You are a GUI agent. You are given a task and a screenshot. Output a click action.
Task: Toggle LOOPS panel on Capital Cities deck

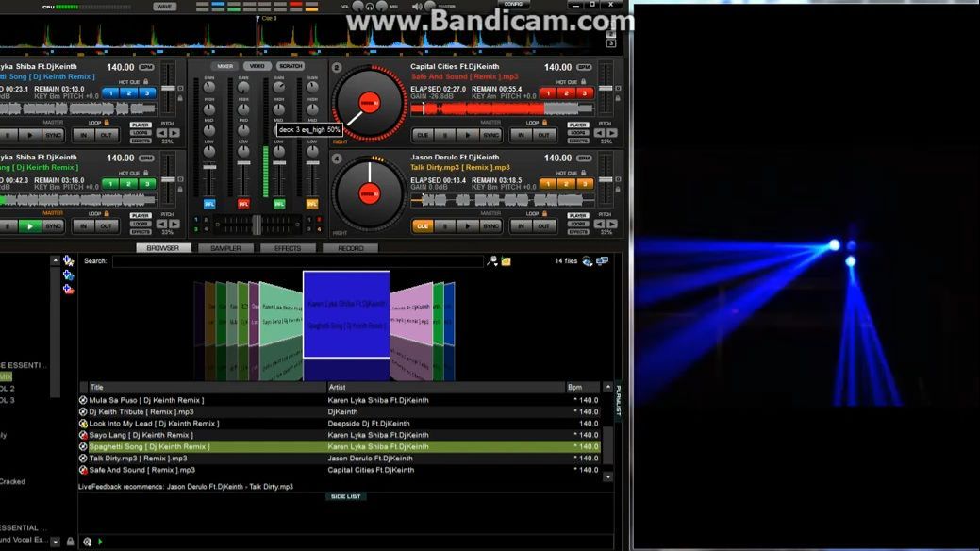tap(578, 133)
